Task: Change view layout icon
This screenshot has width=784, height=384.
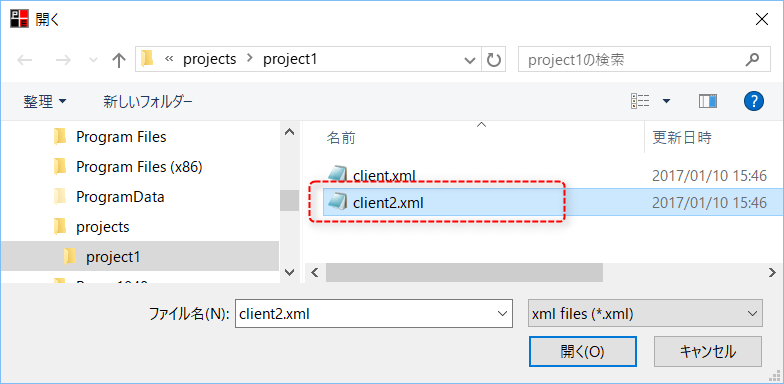Action: point(640,102)
